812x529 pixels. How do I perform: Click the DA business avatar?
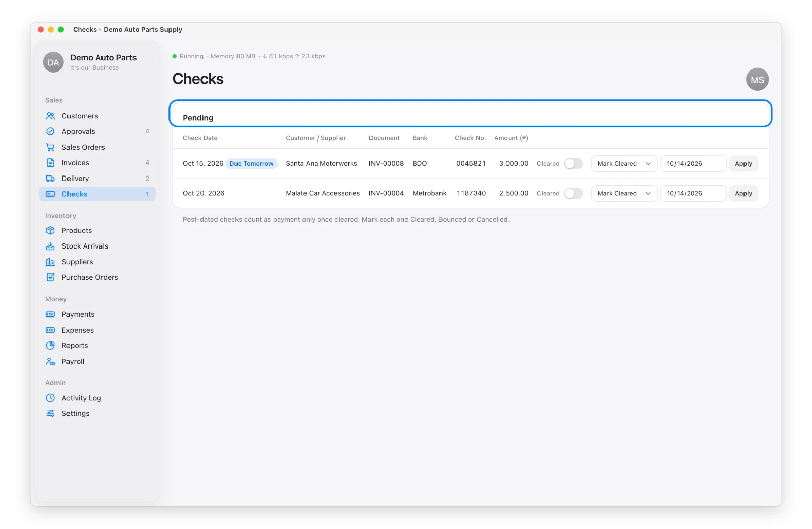pos(53,62)
